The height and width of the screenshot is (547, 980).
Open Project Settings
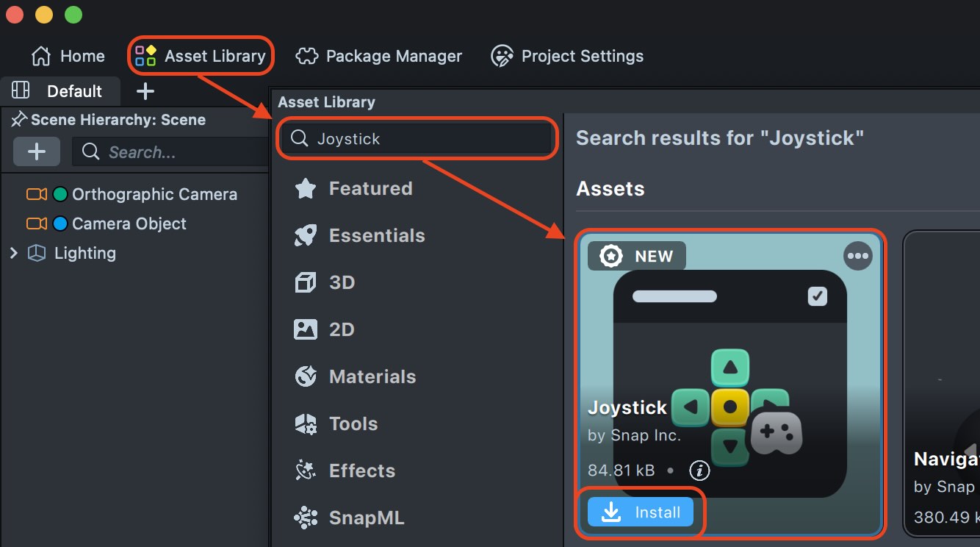(567, 56)
